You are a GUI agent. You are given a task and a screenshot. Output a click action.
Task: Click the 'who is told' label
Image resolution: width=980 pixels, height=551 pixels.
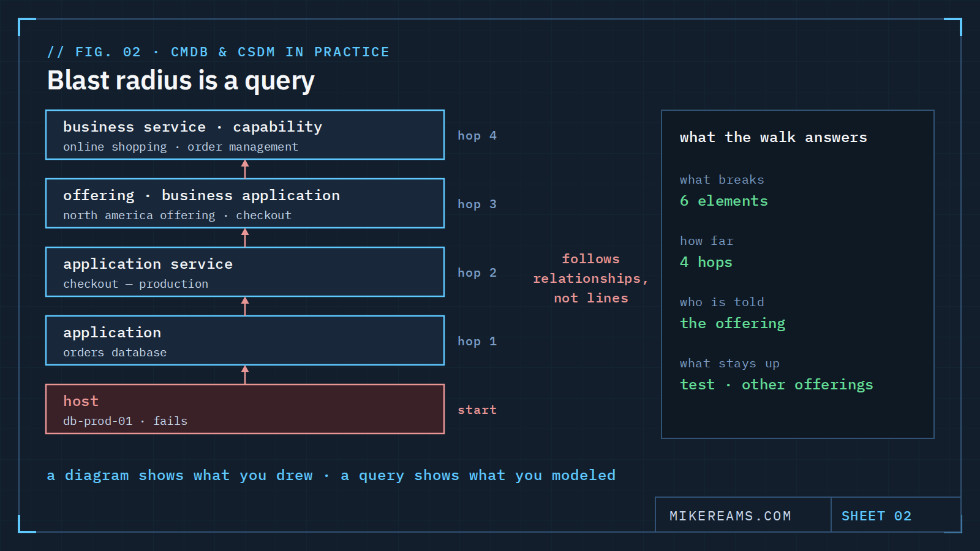(722, 302)
